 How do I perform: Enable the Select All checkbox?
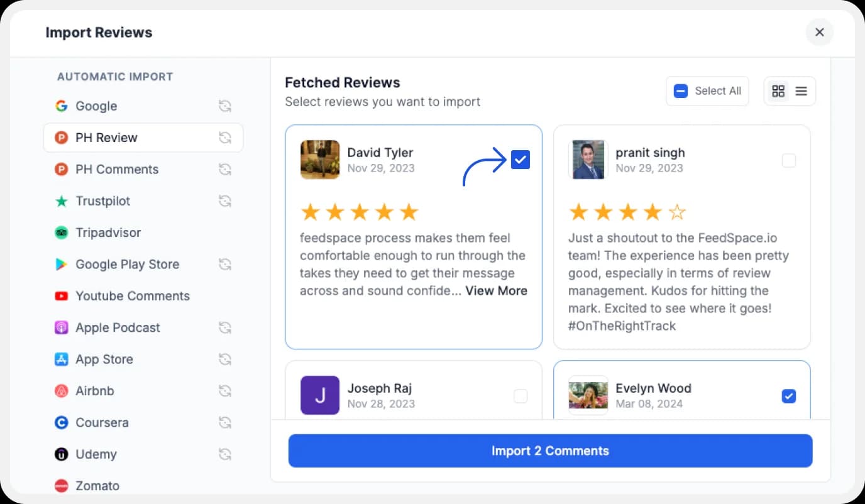[680, 90]
